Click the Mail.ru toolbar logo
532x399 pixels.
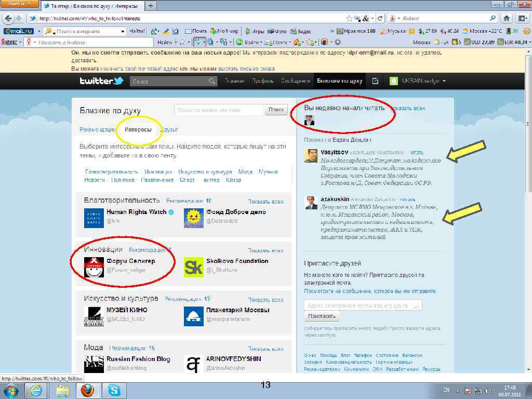tap(18, 31)
